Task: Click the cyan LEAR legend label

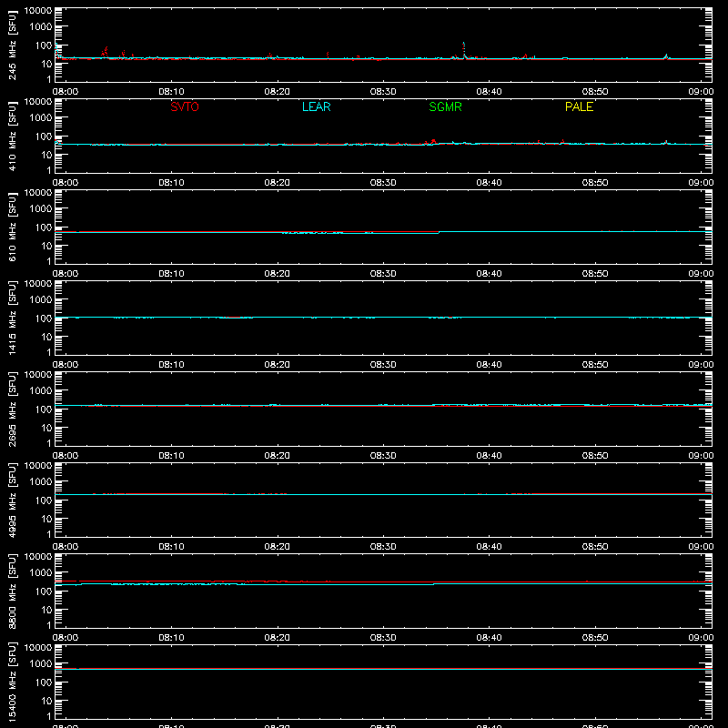Action: pos(316,106)
